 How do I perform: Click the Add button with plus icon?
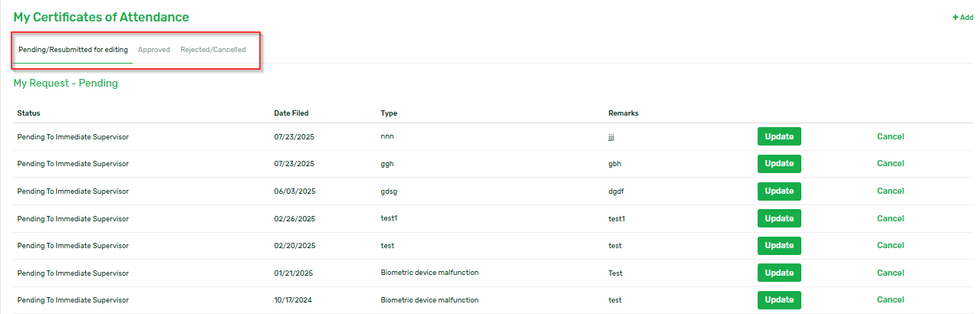click(962, 18)
